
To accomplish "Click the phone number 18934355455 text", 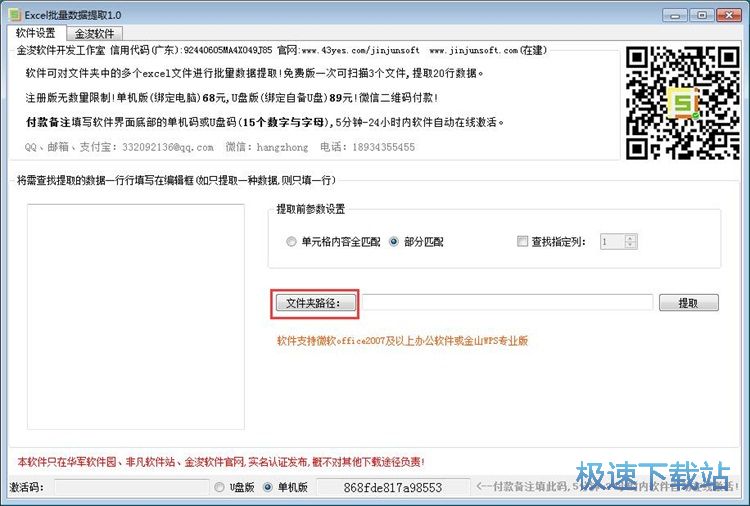I will click(x=384, y=147).
